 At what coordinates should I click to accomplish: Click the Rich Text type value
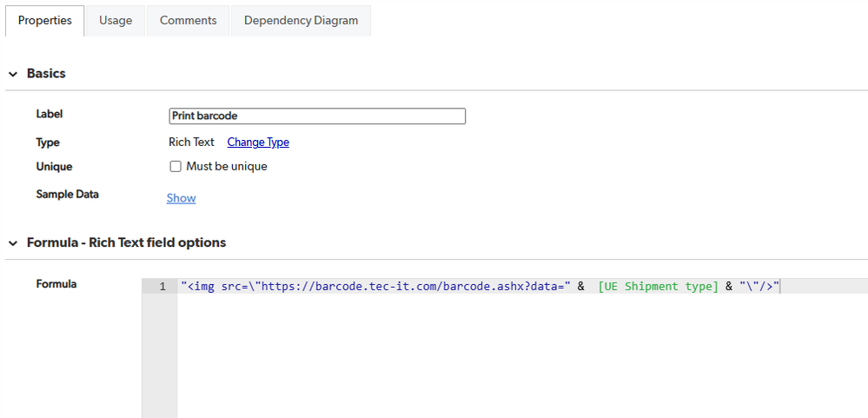(x=191, y=143)
